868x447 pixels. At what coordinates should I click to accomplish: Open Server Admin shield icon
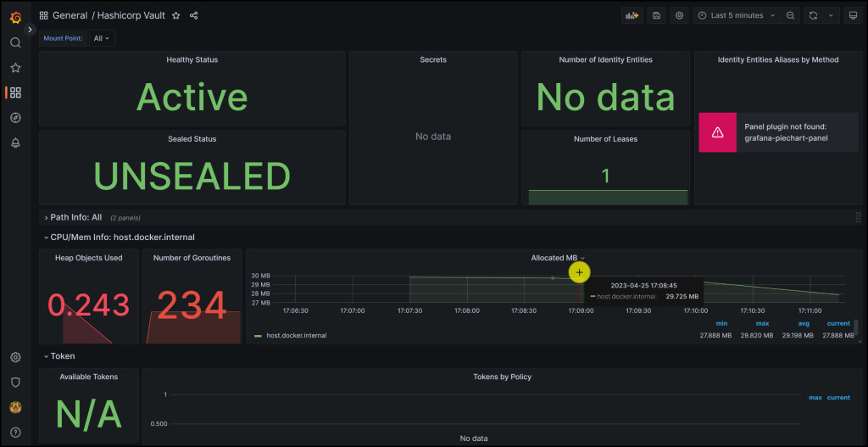click(15, 383)
